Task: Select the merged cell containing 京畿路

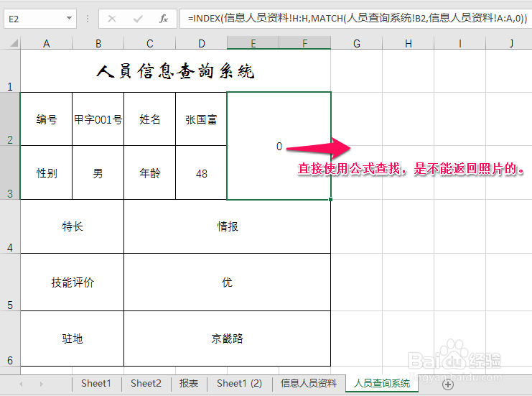Action: 228,339
